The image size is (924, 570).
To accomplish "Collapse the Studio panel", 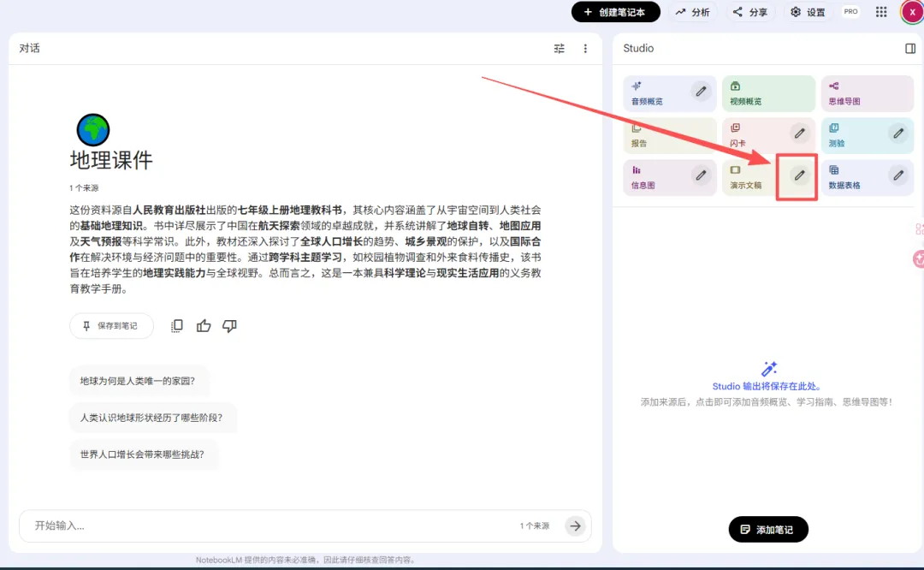I will [x=909, y=48].
